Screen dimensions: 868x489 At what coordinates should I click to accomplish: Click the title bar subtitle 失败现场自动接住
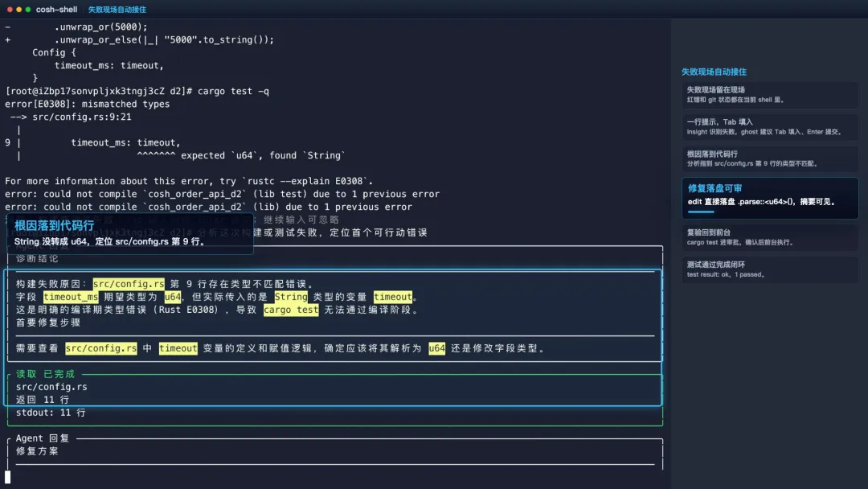point(117,10)
